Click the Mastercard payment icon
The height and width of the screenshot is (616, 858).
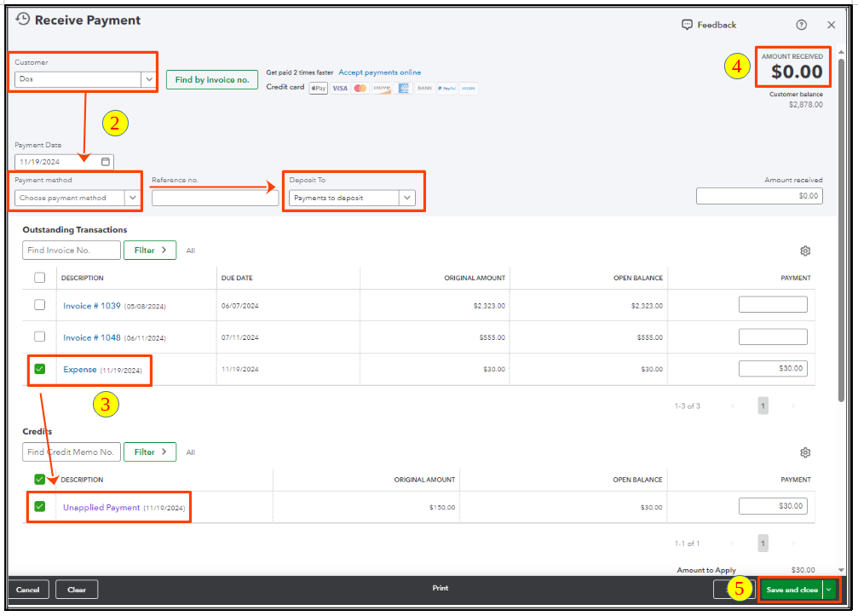click(x=360, y=87)
